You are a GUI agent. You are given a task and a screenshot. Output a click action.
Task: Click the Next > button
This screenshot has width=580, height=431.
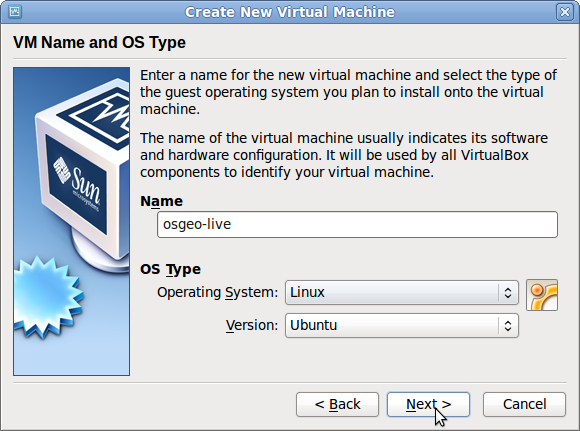[x=428, y=404]
